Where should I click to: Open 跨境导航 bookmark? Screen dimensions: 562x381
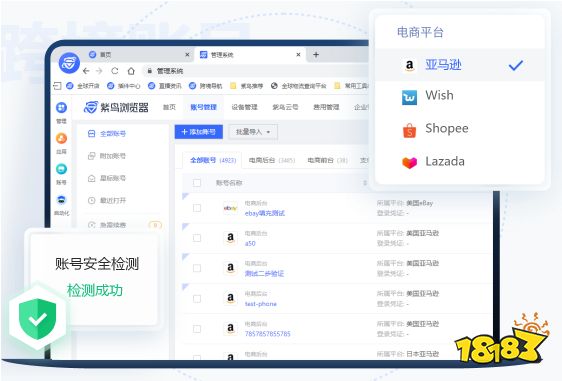205,86
